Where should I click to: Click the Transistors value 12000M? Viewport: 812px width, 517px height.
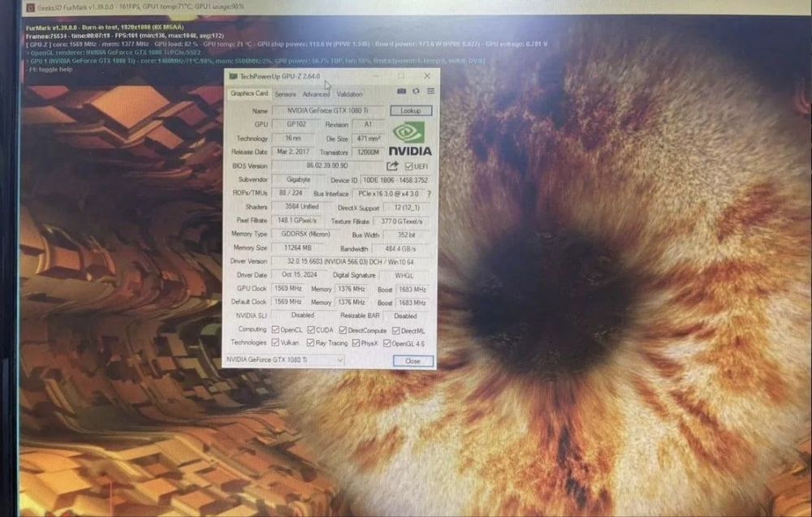coord(368,152)
